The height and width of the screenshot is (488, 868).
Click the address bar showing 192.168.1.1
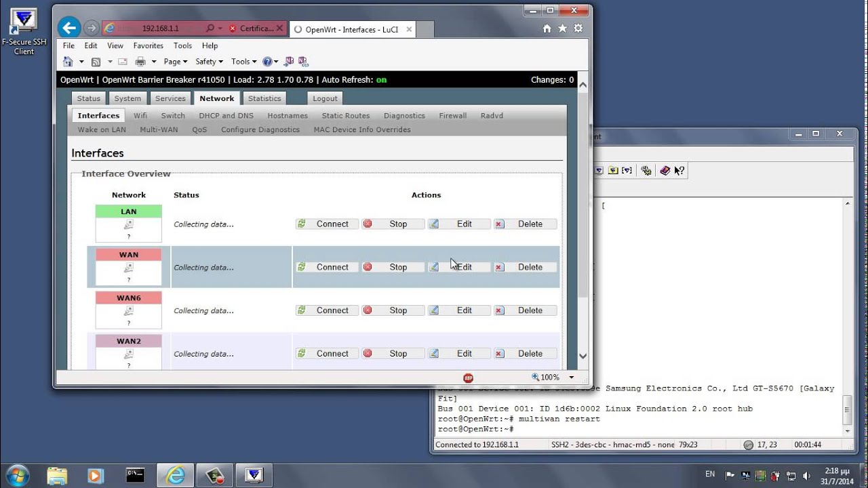coord(160,28)
